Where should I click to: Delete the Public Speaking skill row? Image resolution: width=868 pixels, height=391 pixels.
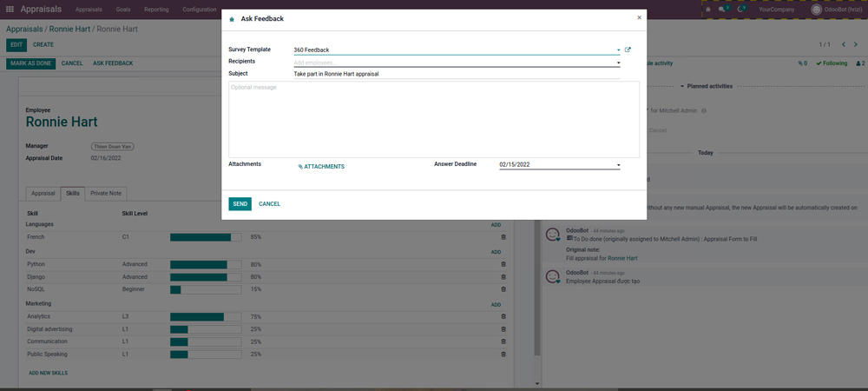tap(503, 354)
